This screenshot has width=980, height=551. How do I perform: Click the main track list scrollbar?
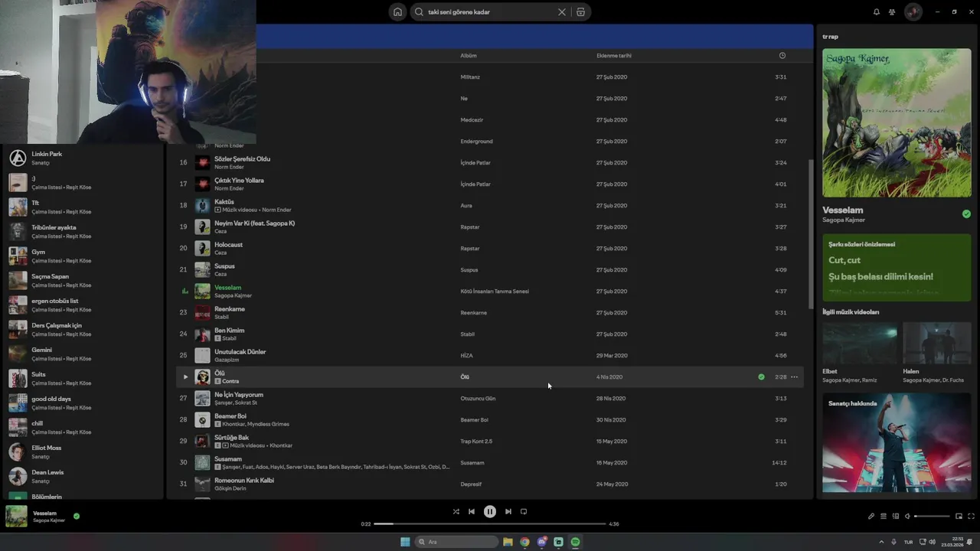811,233
